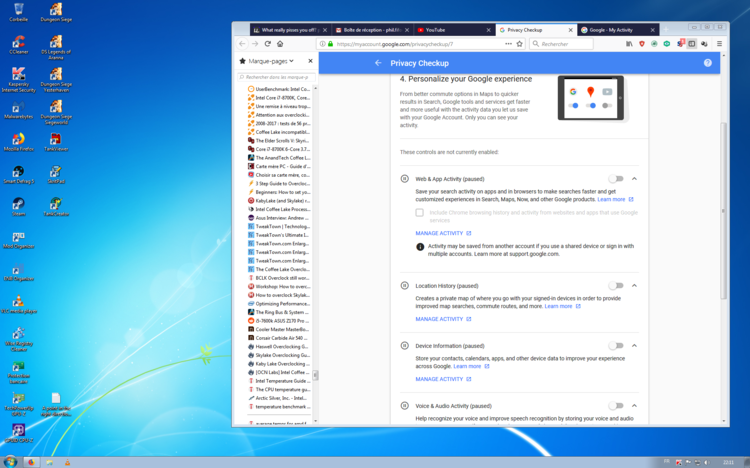Open the Haswell Overclocking G... bookmark
This screenshot has height=468, width=750.
click(x=279, y=346)
